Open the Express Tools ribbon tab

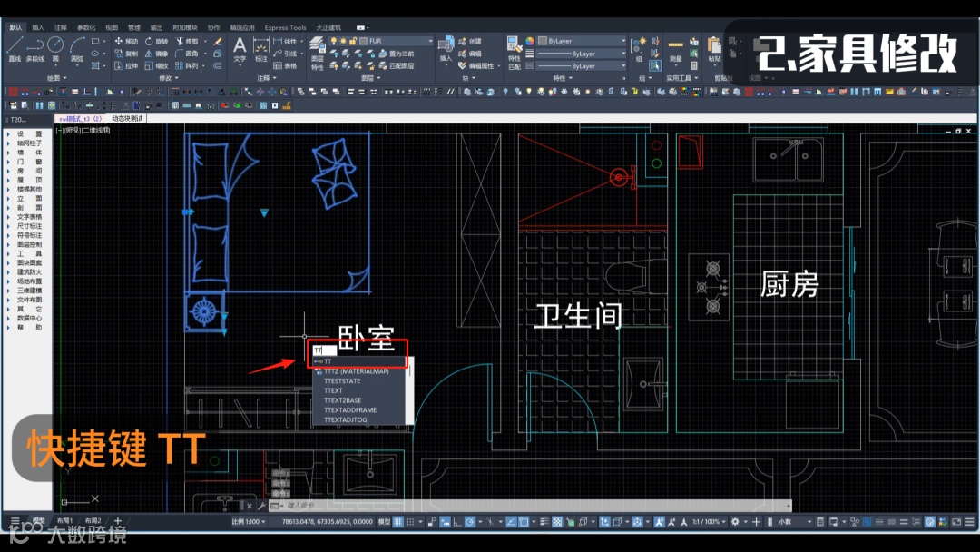point(285,27)
